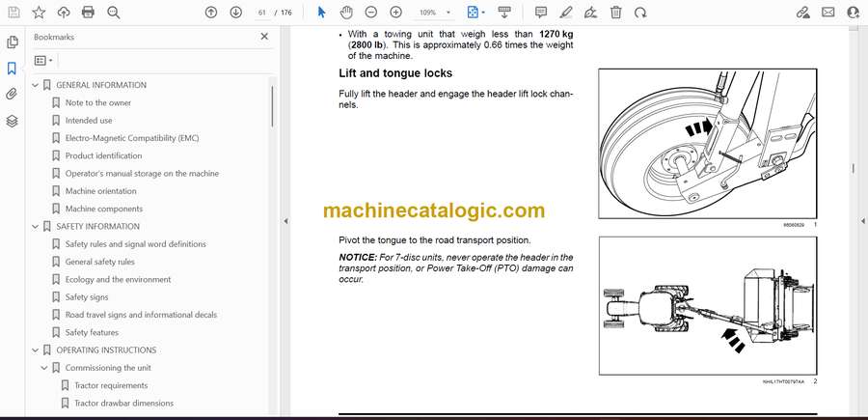Send the file by email envelope icon
Image resolution: width=868 pixels, height=420 pixels.
pos(828,13)
